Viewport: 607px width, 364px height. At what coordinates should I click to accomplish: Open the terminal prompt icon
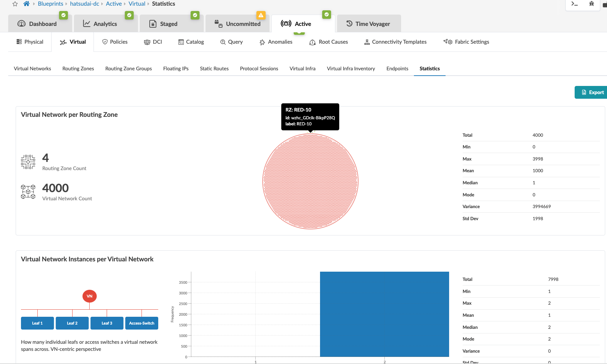tap(574, 4)
